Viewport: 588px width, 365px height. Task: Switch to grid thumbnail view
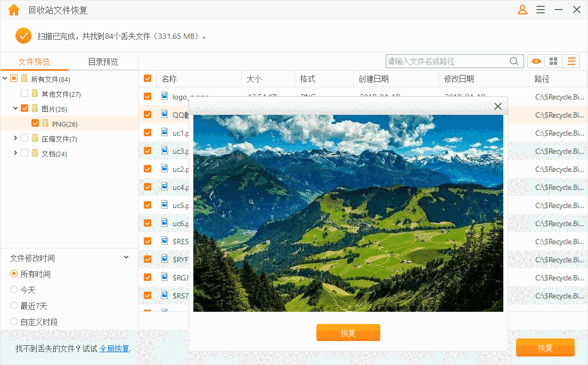pyautogui.click(x=553, y=61)
